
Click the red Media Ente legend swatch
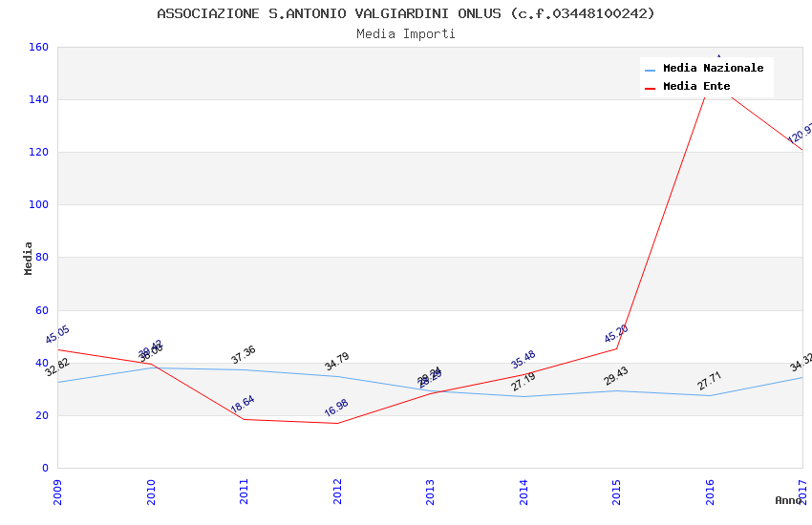(650, 88)
